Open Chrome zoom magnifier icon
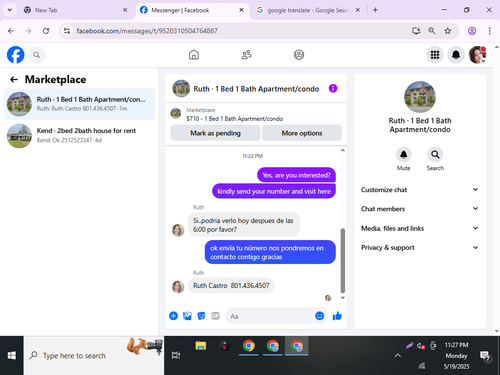Viewport: 500px width, 375px height. 432,31
